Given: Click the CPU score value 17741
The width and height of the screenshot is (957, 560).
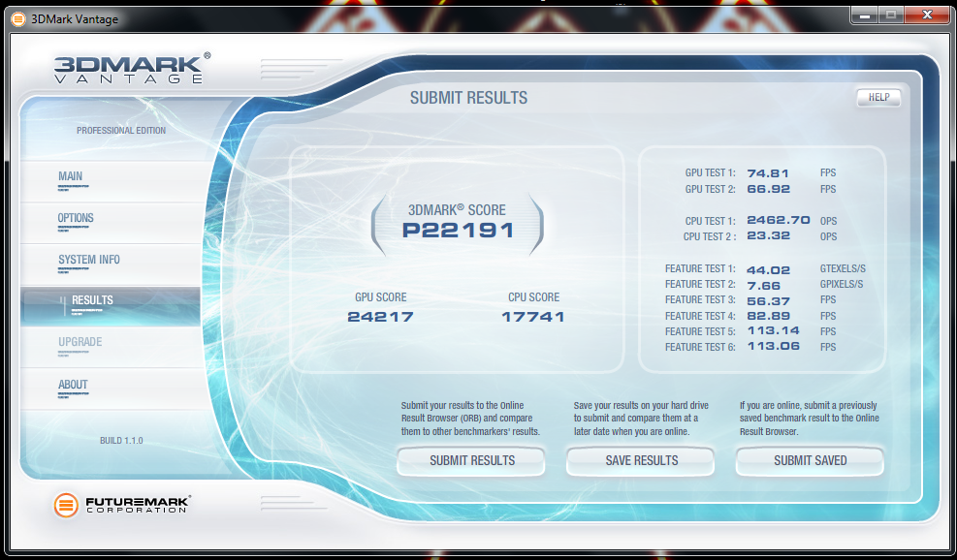Looking at the screenshot, I should [x=533, y=317].
